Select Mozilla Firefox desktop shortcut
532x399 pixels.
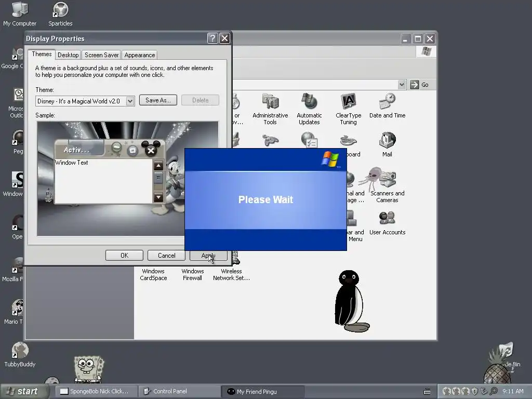14,270
